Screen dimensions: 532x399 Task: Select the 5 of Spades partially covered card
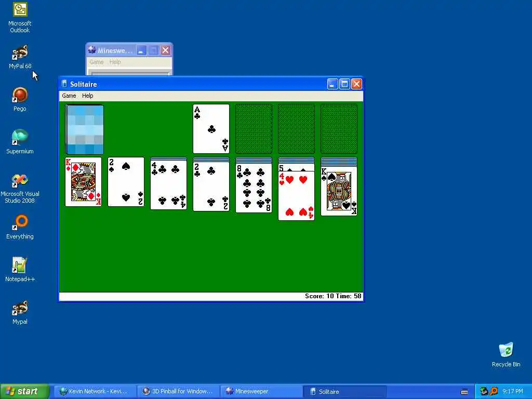pyautogui.click(x=296, y=168)
